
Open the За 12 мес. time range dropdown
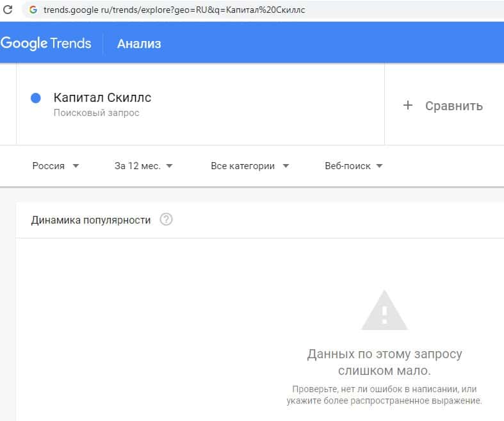[x=143, y=166]
